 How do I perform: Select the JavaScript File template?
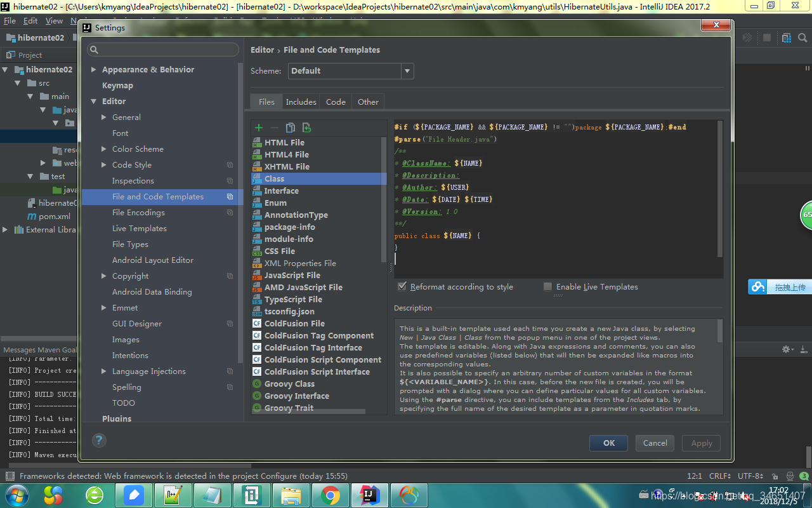(x=292, y=276)
